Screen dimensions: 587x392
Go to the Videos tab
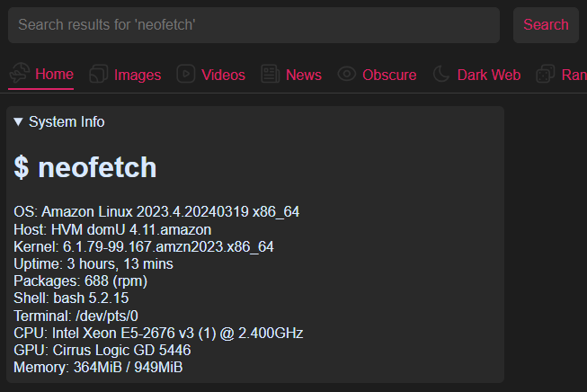(223, 75)
